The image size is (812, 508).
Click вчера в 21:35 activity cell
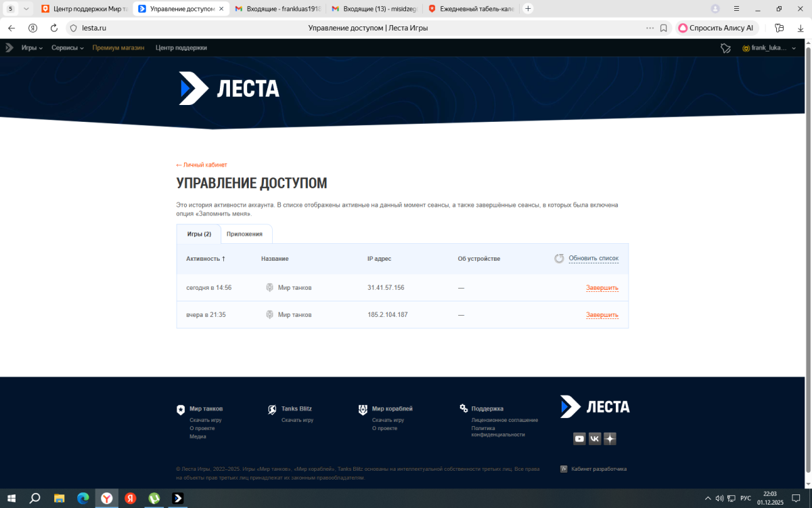(206, 315)
